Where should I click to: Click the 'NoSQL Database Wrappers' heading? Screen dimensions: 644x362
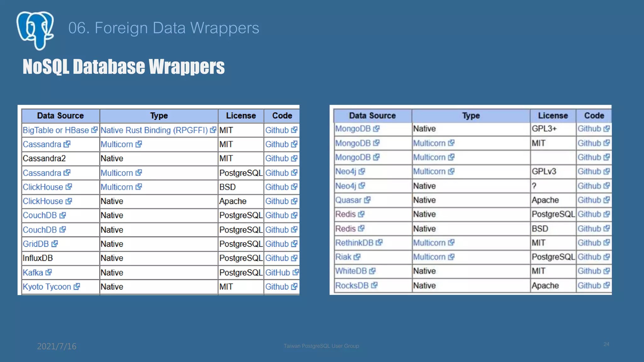tap(124, 67)
